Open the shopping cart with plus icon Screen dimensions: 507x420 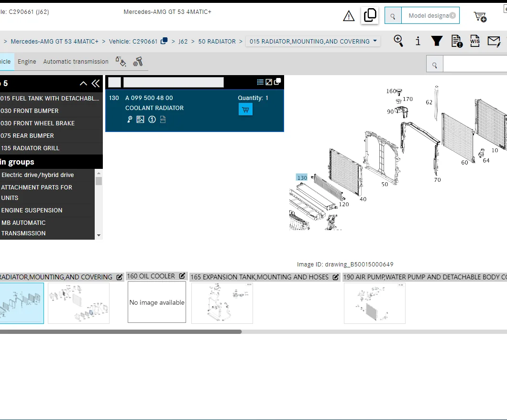pyautogui.click(x=480, y=16)
